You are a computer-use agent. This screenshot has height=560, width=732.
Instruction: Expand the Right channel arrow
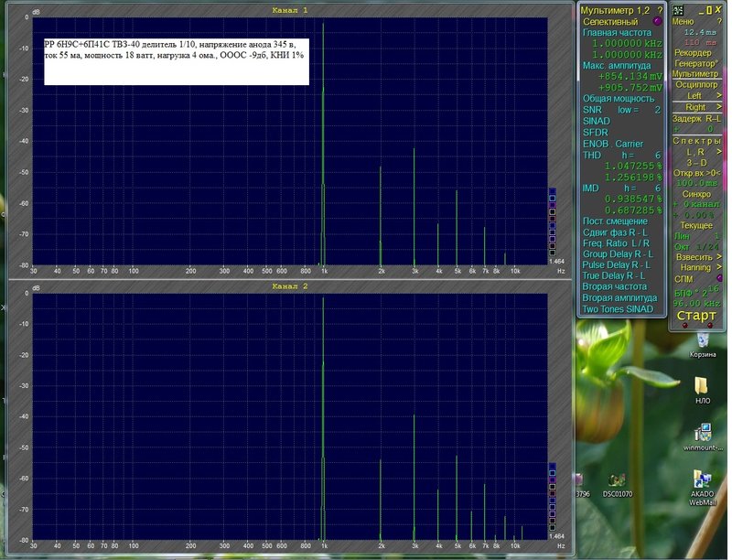[719, 107]
